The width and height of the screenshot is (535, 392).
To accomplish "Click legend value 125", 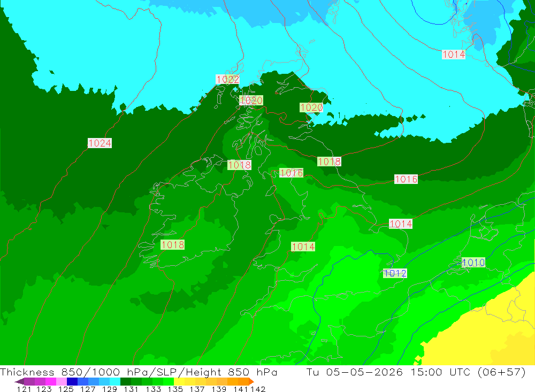I will [66, 389].
